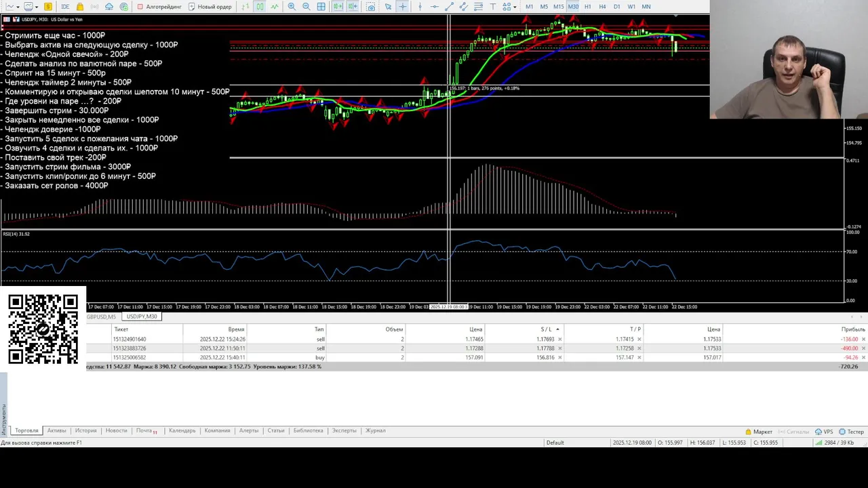Switch chart to line chart type

275,7
